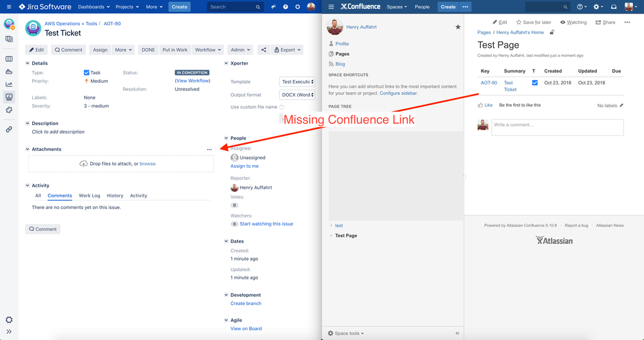Screen dimensions: 644x340
Task: Click the checked type icon in AOT-90 row
Action: [534, 83]
